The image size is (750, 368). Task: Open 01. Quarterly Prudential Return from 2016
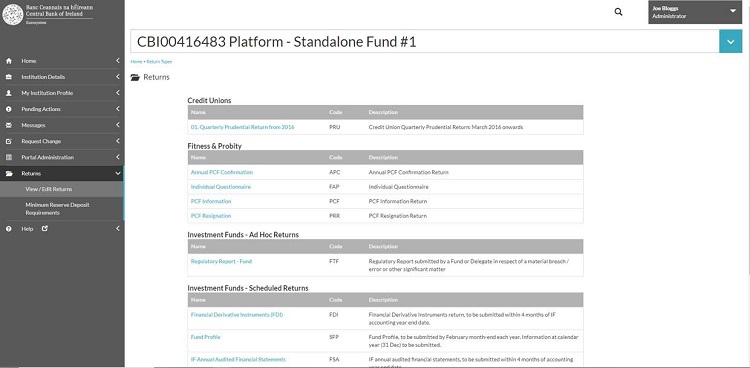[x=243, y=127]
